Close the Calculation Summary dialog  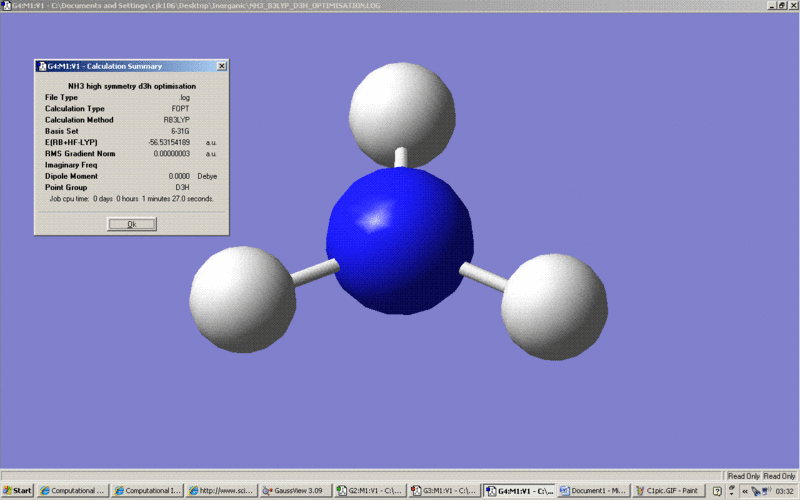pos(221,66)
